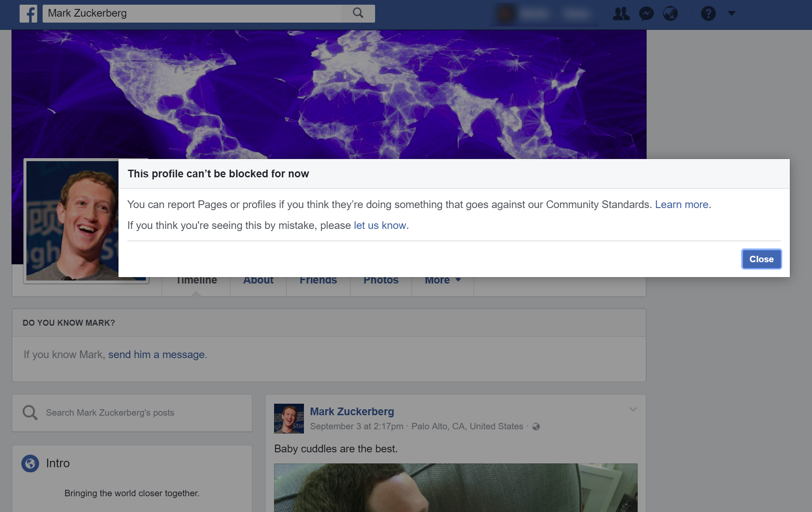The width and height of the screenshot is (812, 512).
Task: Click the Mark Zuckerberg search field
Action: (192, 14)
